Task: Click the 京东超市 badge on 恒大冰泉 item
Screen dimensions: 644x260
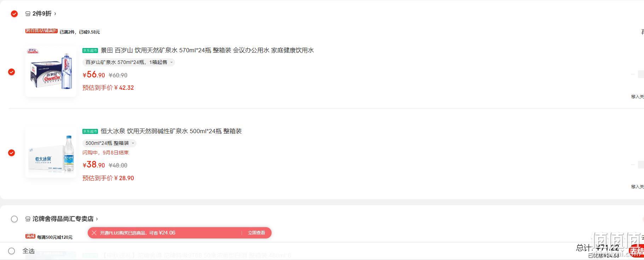Action: (x=90, y=131)
